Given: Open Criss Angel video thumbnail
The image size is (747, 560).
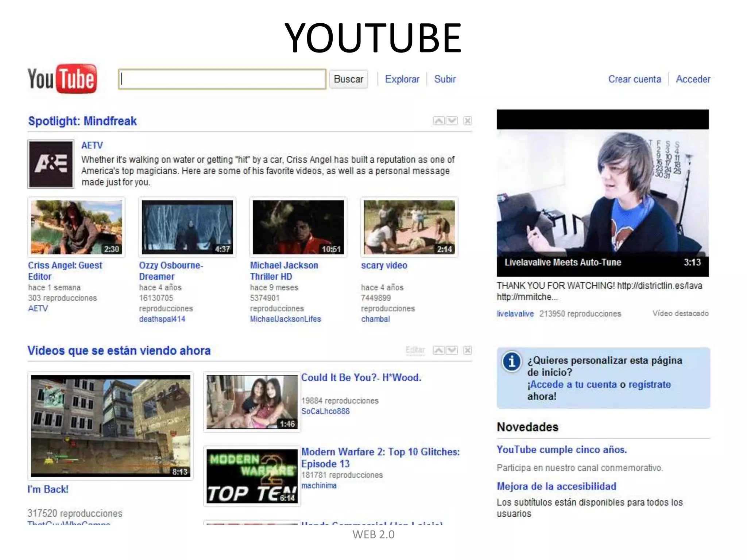Looking at the screenshot, I should [76, 227].
